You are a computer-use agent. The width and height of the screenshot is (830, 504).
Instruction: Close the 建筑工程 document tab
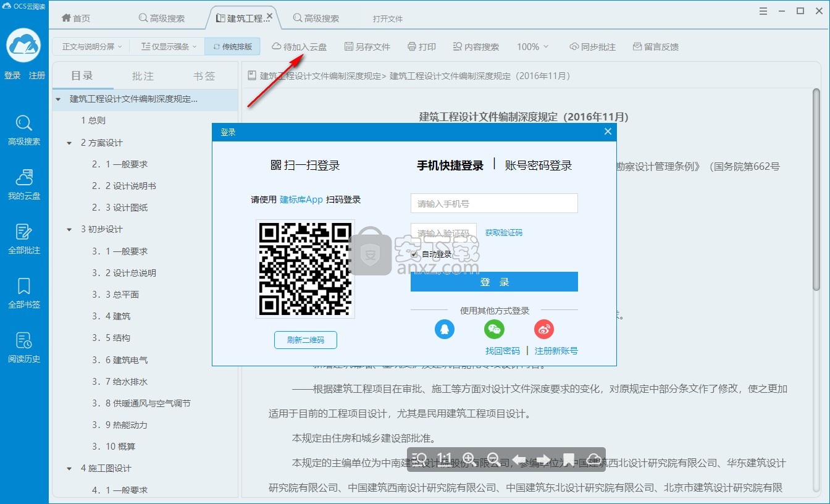click(x=269, y=16)
